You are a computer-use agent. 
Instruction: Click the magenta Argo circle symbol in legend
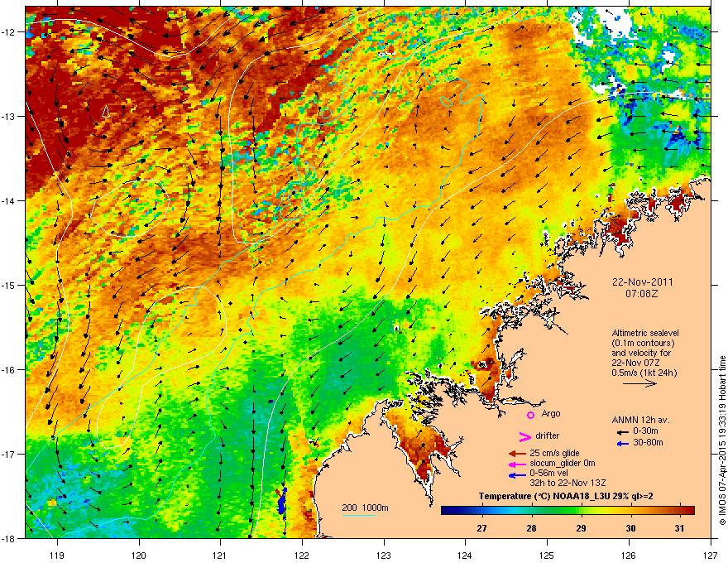(530, 415)
